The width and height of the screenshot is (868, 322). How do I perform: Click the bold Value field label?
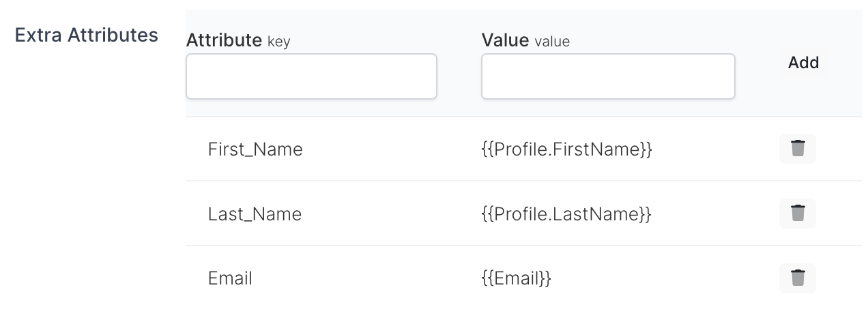(505, 40)
